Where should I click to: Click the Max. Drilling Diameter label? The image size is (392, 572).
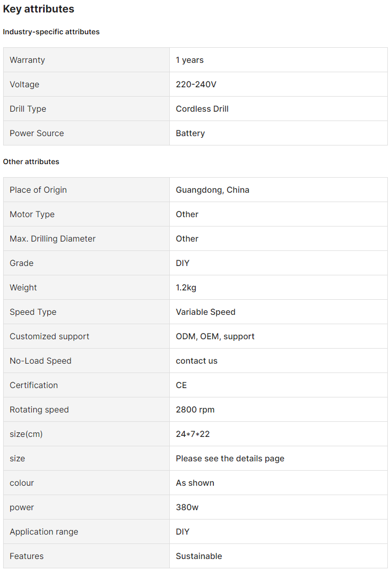[52, 239]
